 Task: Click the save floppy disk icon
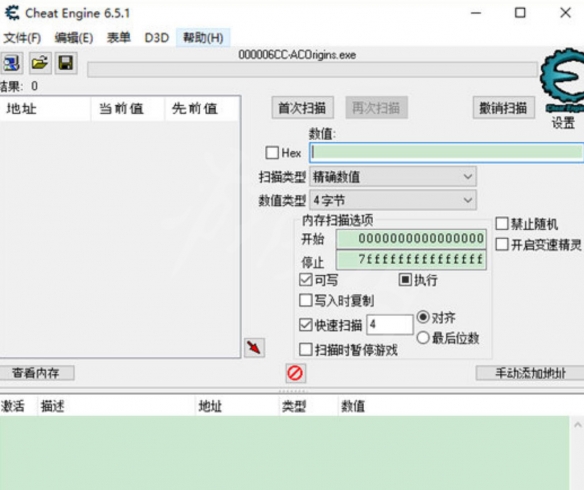66,63
